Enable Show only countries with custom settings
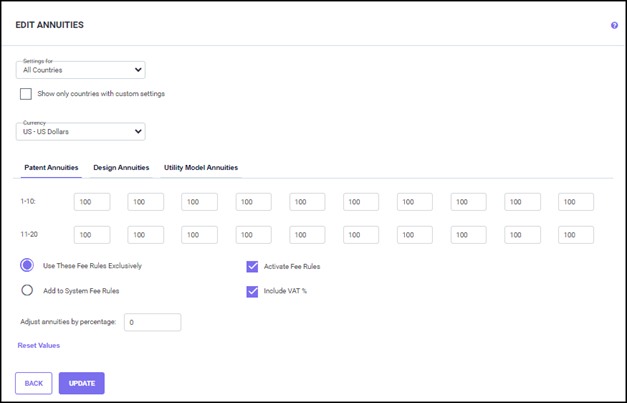 coord(26,94)
